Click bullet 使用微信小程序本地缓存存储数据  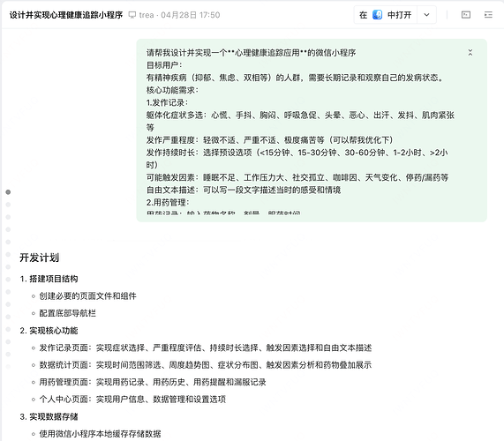100,434
